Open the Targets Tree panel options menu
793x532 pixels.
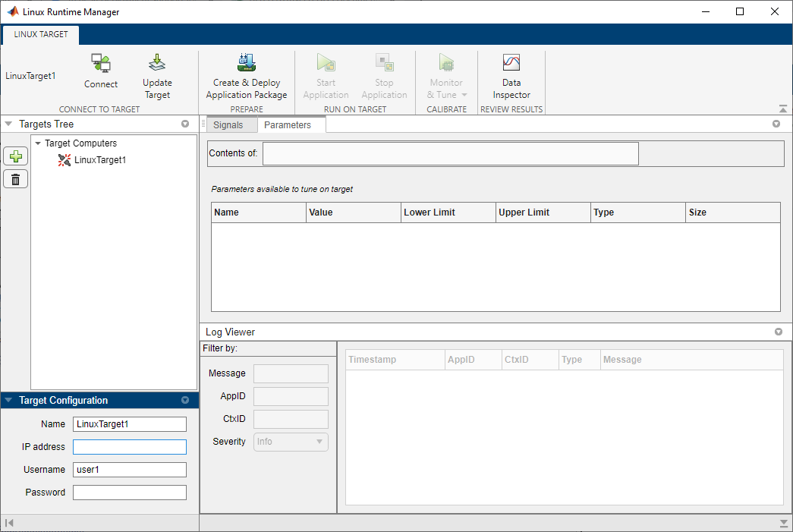coord(185,124)
